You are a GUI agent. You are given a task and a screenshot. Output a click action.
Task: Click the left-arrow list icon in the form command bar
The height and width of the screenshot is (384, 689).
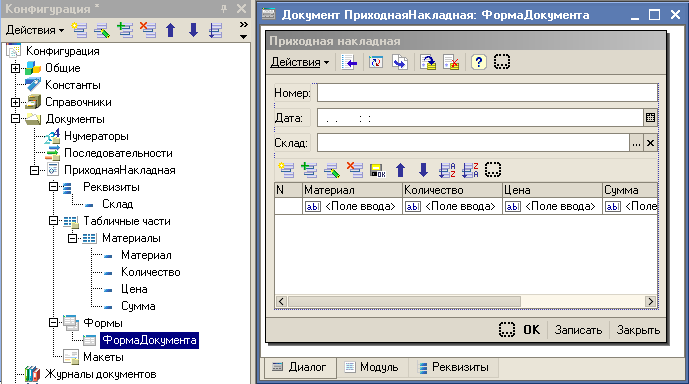click(x=349, y=62)
